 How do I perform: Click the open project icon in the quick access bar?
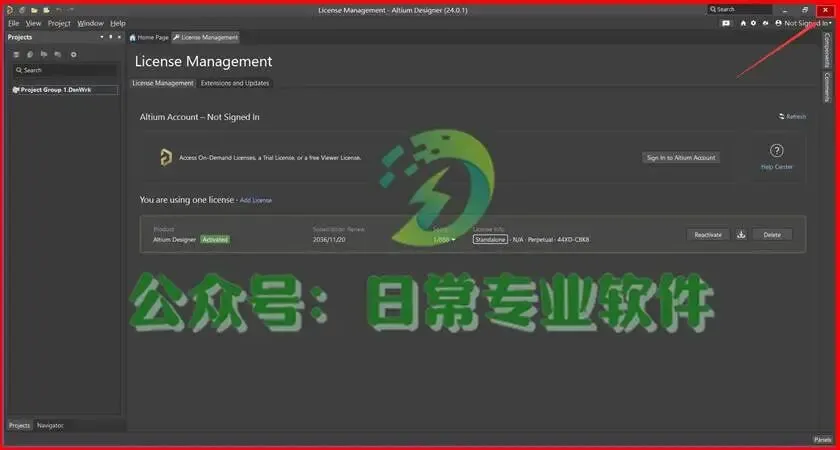tap(46, 10)
